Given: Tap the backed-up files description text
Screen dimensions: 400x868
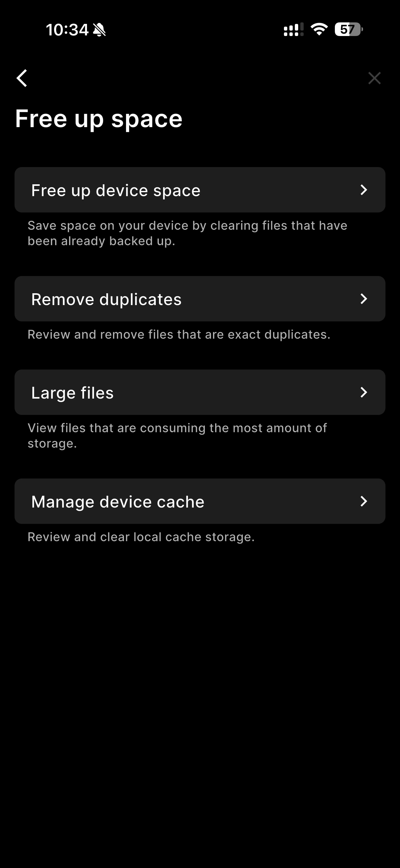Looking at the screenshot, I should 187,233.
